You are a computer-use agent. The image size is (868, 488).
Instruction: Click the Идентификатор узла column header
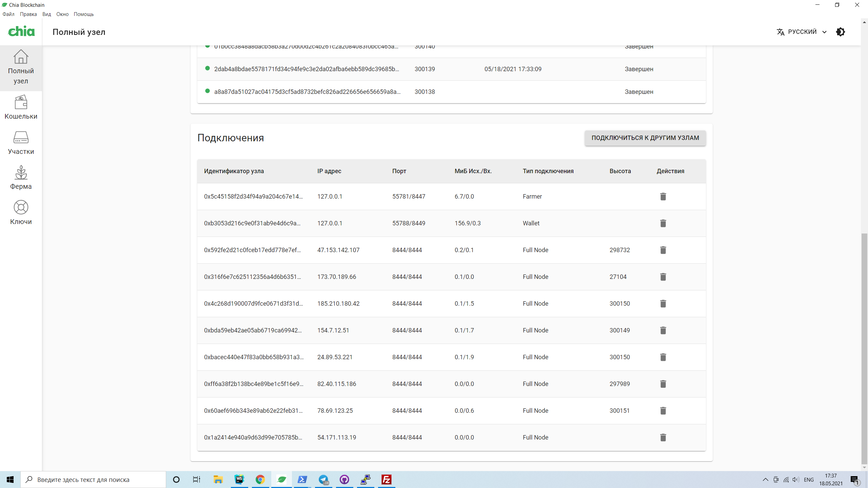pos(234,171)
